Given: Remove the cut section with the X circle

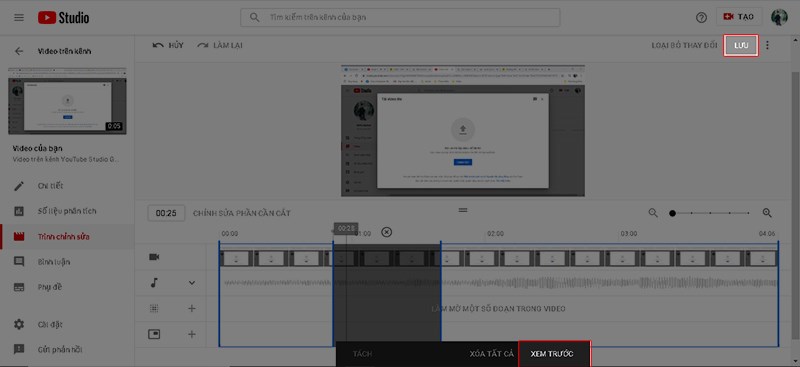Looking at the screenshot, I should (387, 232).
